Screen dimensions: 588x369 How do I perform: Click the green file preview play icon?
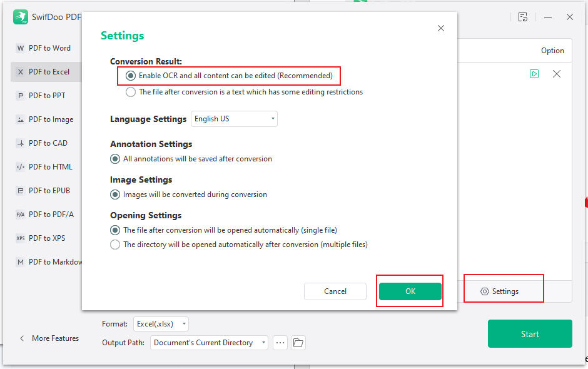[534, 74]
